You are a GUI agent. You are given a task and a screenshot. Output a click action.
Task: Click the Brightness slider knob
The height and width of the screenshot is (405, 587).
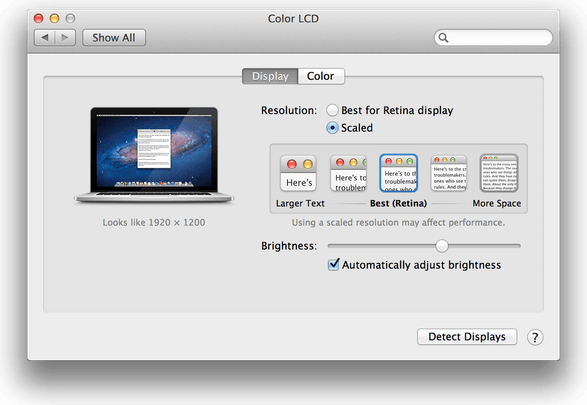click(x=442, y=246)
